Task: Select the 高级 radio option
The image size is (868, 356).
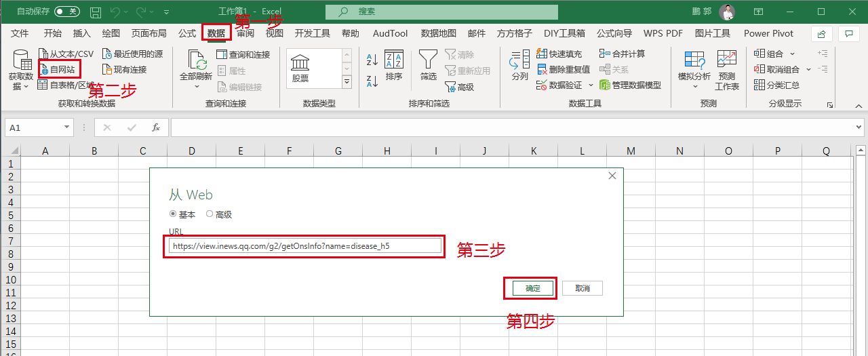Action: (x=209, y=214)
